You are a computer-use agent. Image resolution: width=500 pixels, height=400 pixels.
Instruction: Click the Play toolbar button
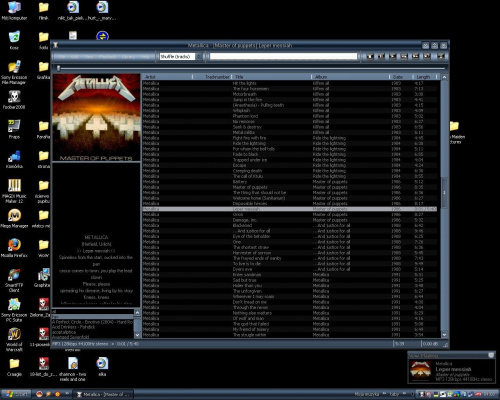click(x=393, y=56)
